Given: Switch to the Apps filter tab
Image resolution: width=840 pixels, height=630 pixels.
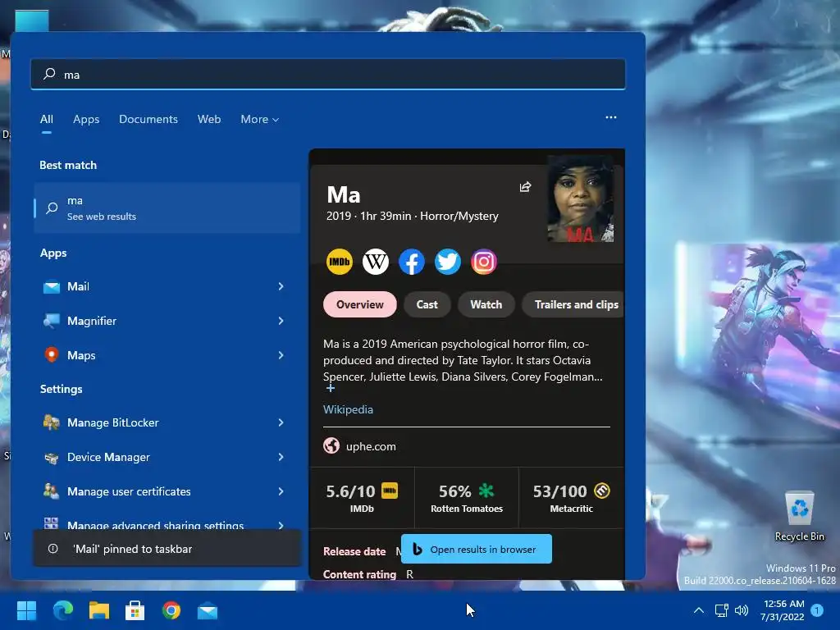Looking at the screenshot, I should pos(86,120).
